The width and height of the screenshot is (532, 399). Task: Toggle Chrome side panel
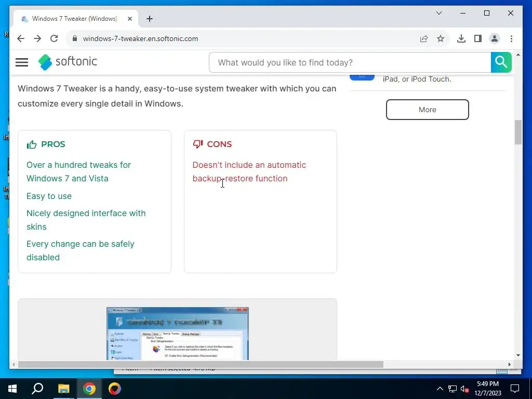click(478, 38)
